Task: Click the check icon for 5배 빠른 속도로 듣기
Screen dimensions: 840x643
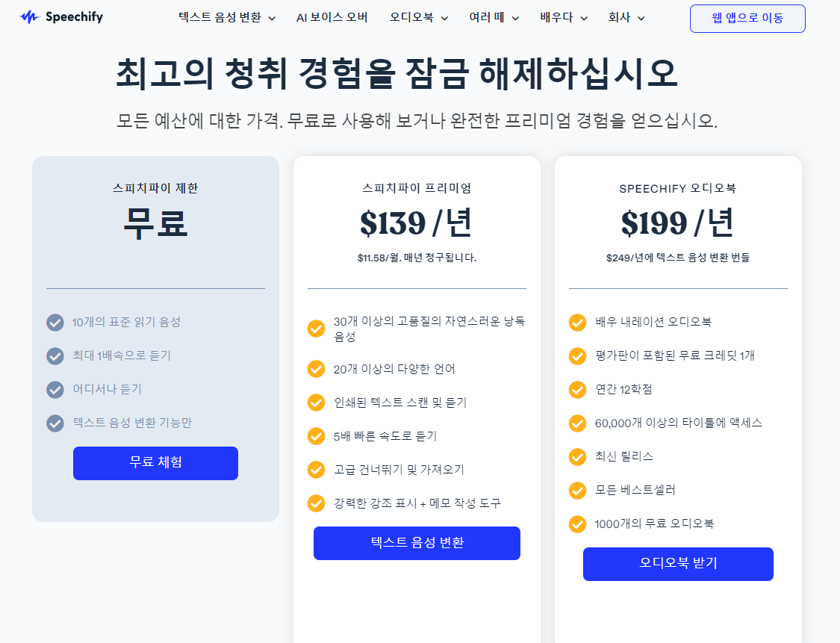Action: [x=316, y=437]
